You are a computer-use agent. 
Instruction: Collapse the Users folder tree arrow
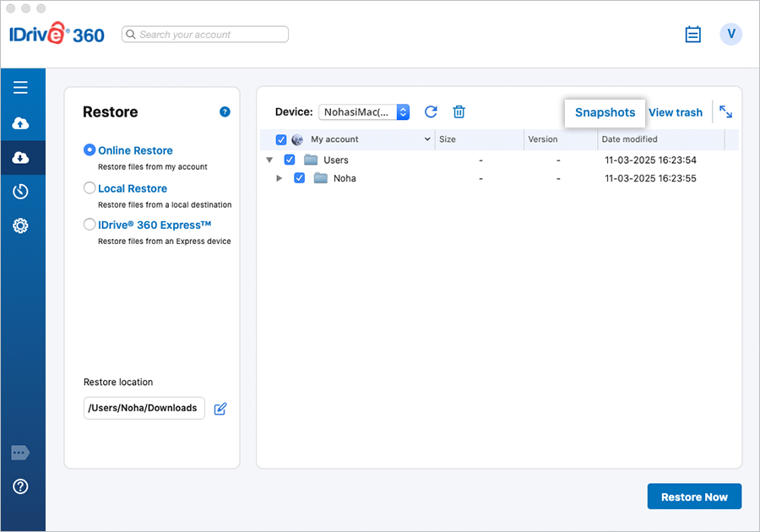[269, 160]
